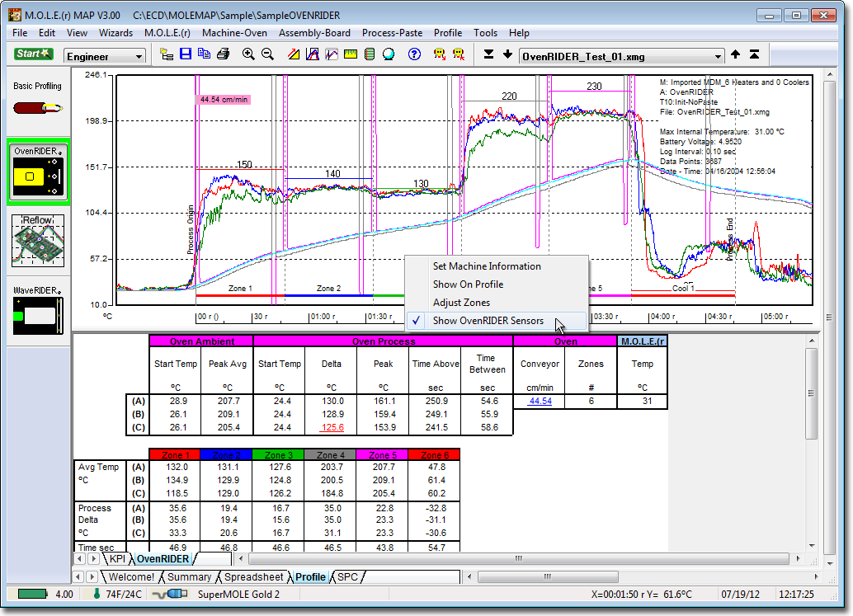Click the previous file up arrow

tap(736, 54)
